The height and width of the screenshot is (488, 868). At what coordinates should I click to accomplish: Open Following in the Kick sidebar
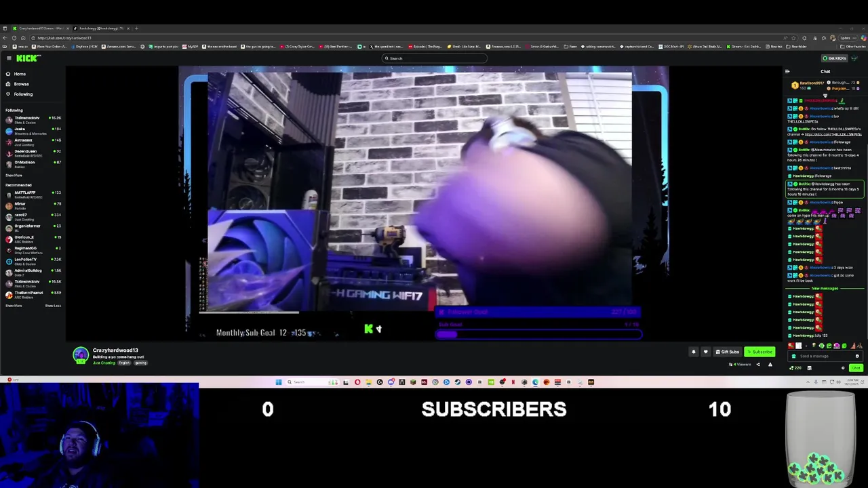19,94
